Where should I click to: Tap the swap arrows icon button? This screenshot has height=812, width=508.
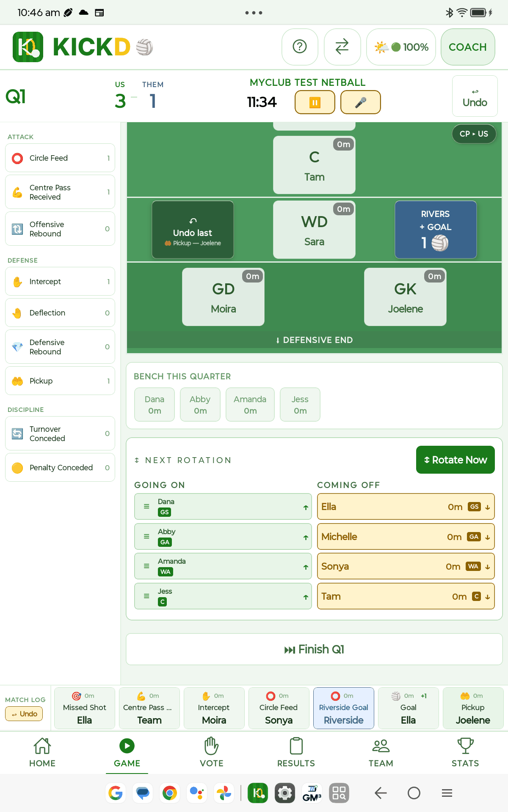click(342, 47)
